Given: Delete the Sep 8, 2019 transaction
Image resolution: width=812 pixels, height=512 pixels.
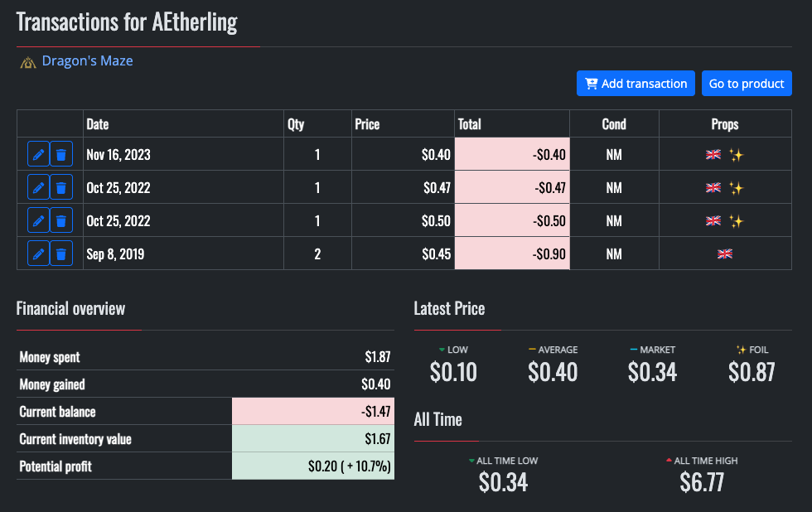Looking at the screenshot, I should (61, 254).
